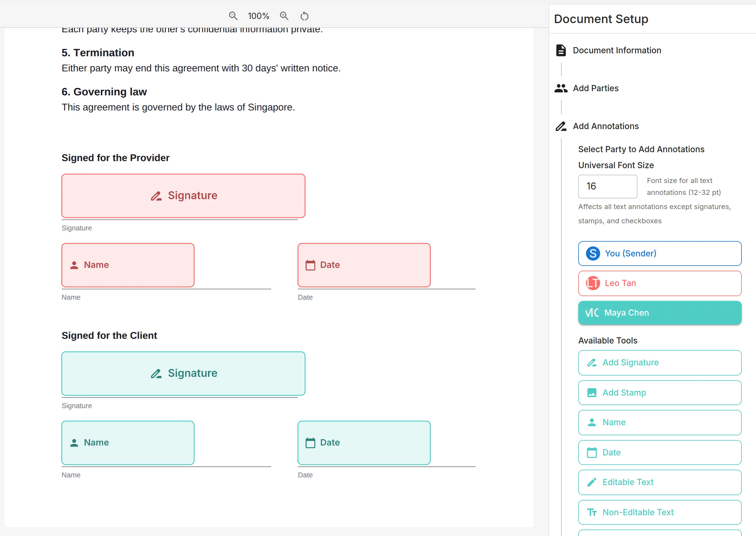Click 'Signed for the Client' heading

109,335
